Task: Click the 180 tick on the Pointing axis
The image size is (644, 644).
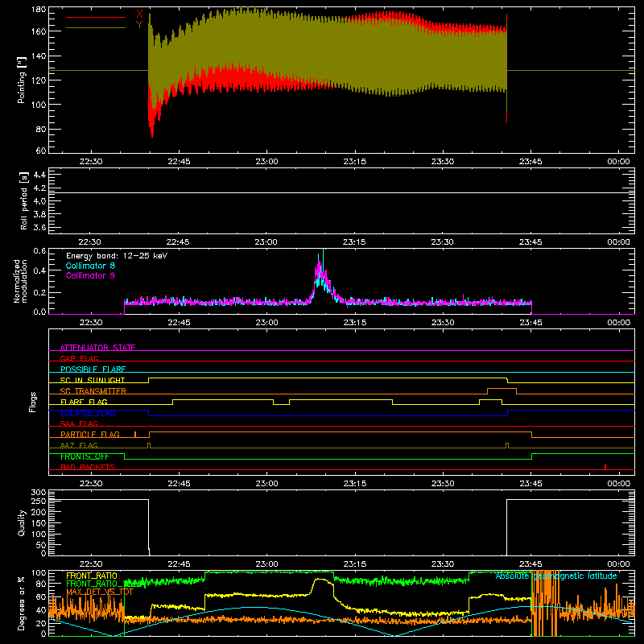Action: (38, 10)
